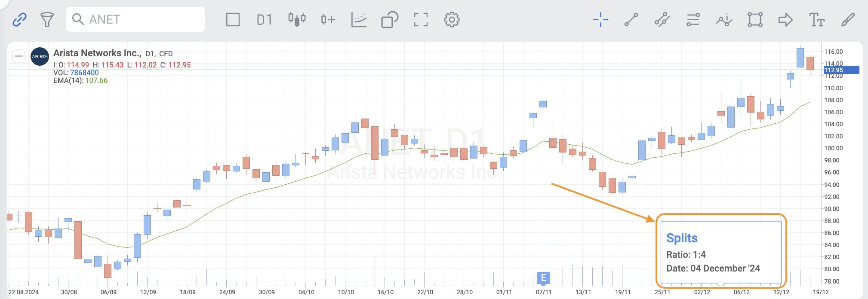This screenshot has width=868, height=299.
Task: Click the Arista company logo
Action: coord(40,56)
